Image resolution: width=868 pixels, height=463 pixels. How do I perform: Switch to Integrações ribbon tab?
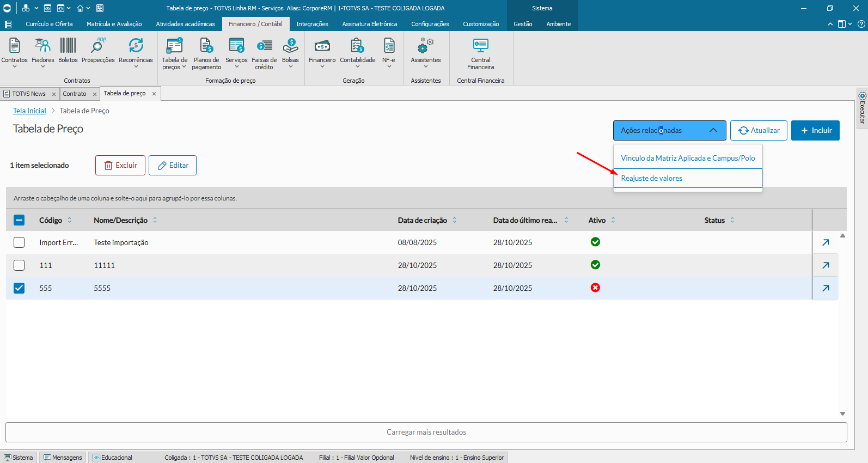312,24
